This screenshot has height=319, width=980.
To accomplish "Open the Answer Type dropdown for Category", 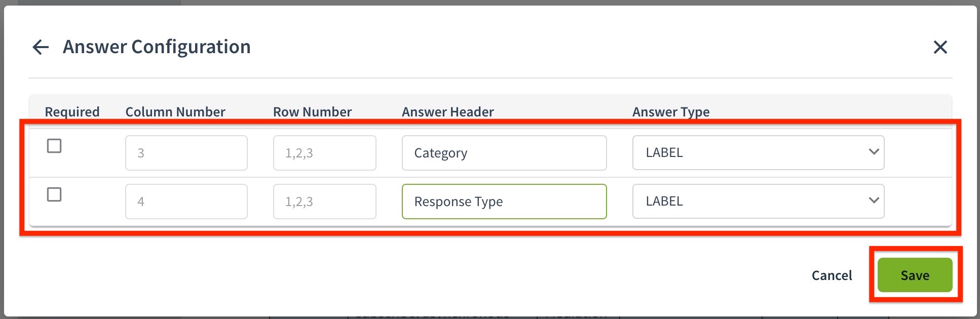I will 758,152.
